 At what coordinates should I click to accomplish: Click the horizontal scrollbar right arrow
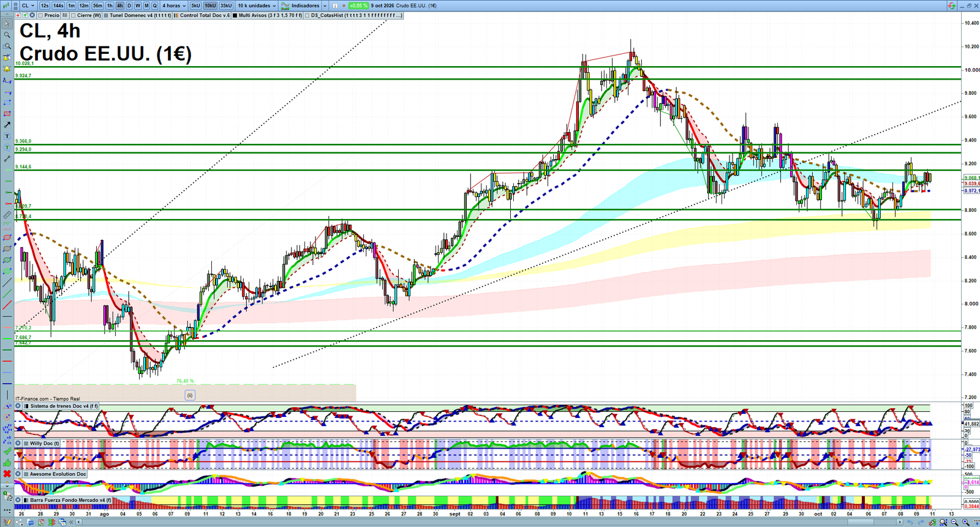pyautogui.click(x=900, y=522)
